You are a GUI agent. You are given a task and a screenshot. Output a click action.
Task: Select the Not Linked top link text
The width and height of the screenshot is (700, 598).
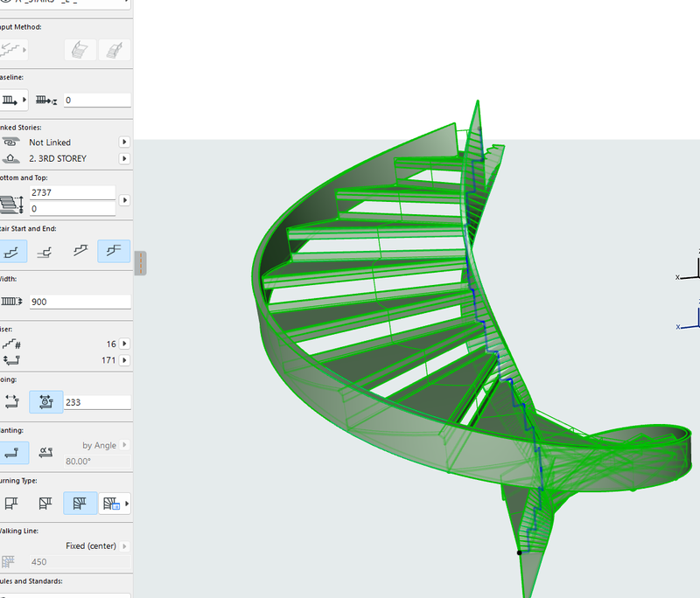pos(50,143)
